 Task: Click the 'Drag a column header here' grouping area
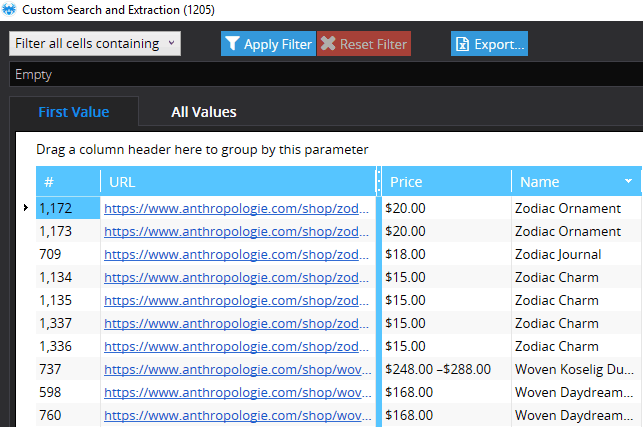tap(203, 149)
